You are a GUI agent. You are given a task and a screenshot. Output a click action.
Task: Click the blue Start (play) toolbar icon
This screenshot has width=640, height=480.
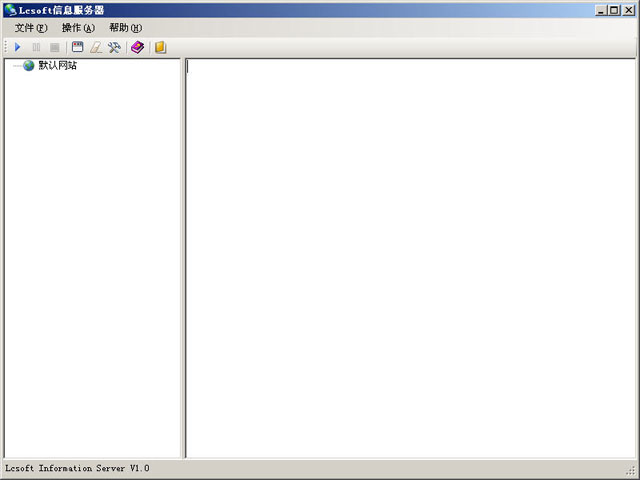[x=18, y=47]
